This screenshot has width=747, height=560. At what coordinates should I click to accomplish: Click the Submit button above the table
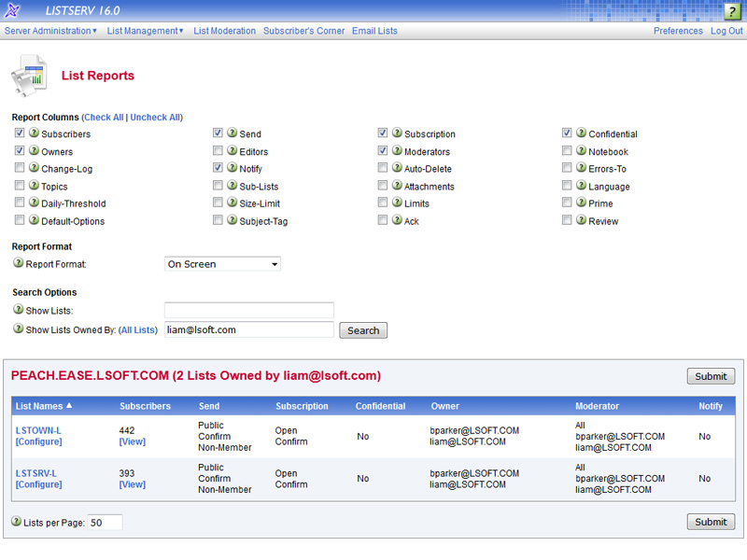(x=711, y=376)
